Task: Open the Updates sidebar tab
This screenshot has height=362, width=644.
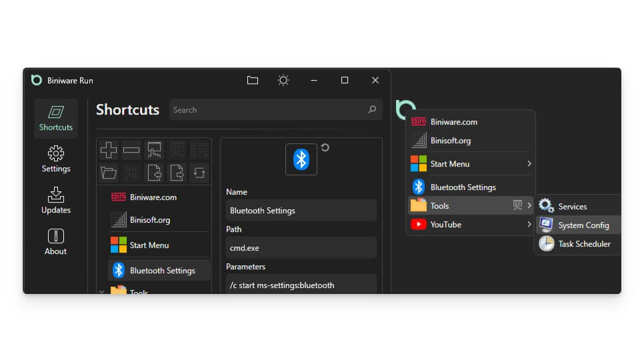Action: [x=56, y=200]
